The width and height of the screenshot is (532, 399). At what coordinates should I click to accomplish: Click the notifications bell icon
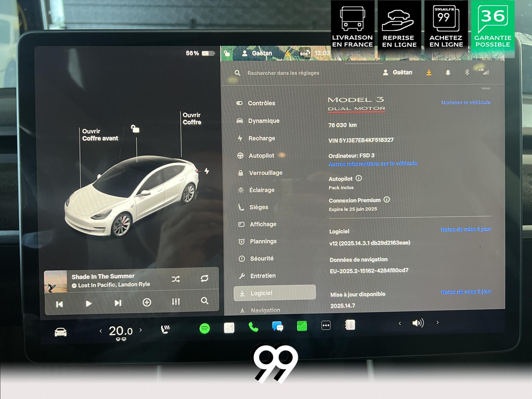pyautogui.click(x=448, y=73)
